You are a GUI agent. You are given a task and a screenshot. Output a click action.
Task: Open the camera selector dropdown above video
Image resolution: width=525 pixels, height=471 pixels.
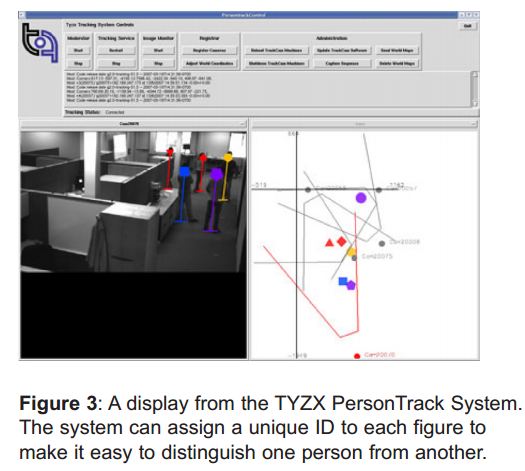pos(133,124)
